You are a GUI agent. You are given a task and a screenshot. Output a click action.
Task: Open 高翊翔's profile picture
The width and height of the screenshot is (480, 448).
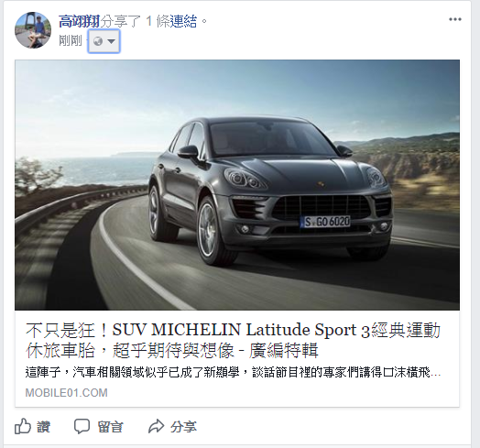coord(33,30)
